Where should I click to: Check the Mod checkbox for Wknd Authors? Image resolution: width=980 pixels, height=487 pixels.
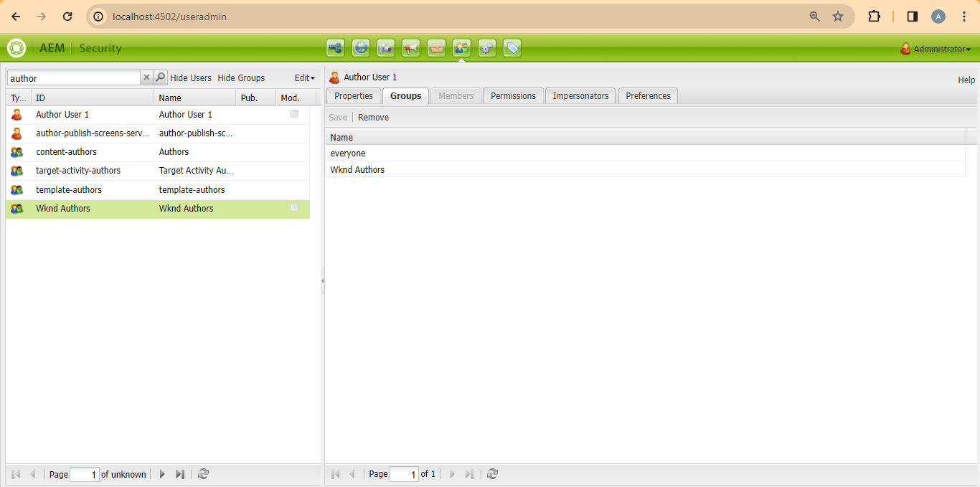294,207
